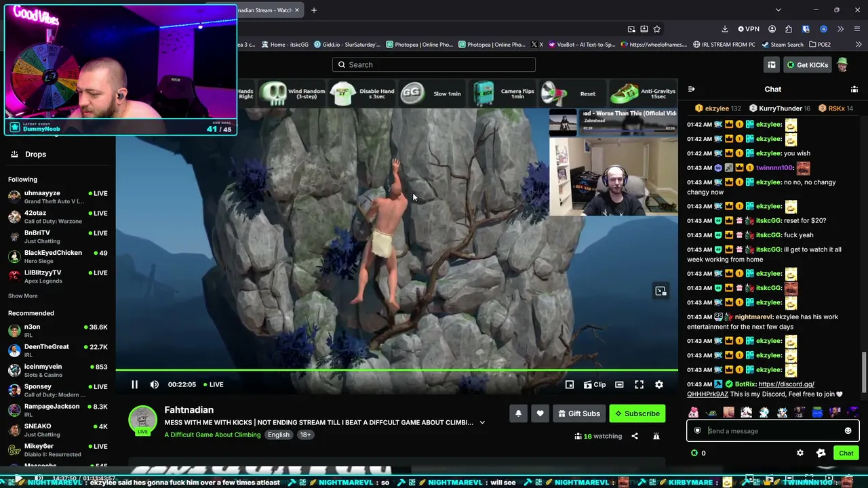
Task: Trigger the Camera Flips 1min effect
Action: (504, 94)
